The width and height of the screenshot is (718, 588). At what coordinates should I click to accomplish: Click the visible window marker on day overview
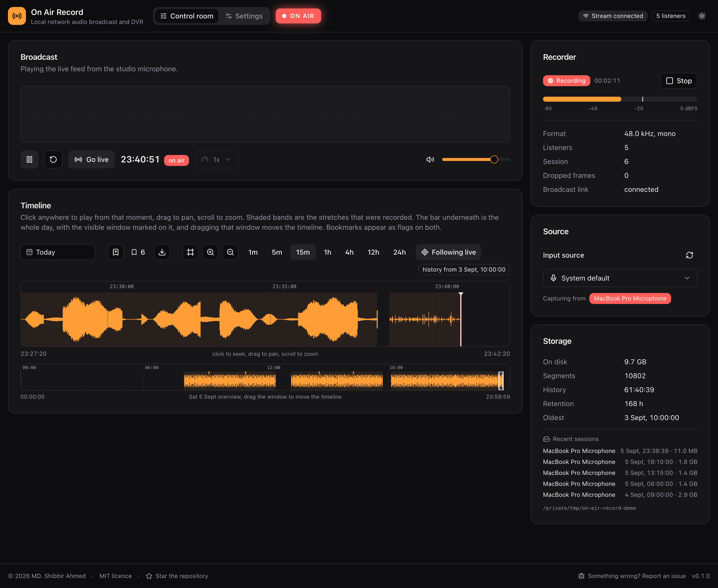[x=501, y=381]
